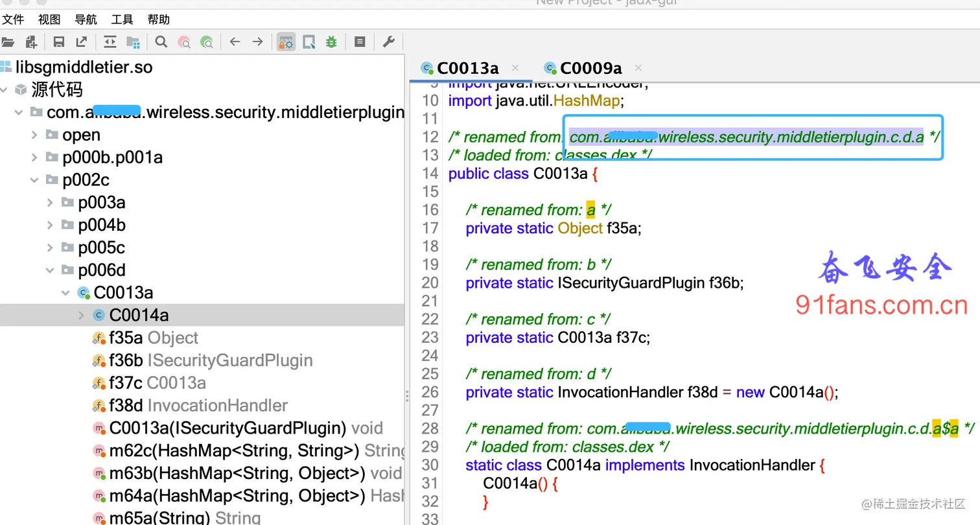
Task: Select field f38d InvocationHandler in tree
Action: click(191, 405)
